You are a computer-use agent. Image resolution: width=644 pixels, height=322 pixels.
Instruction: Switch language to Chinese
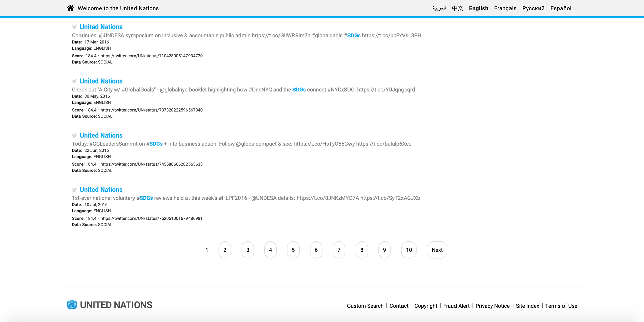[458, 8]
